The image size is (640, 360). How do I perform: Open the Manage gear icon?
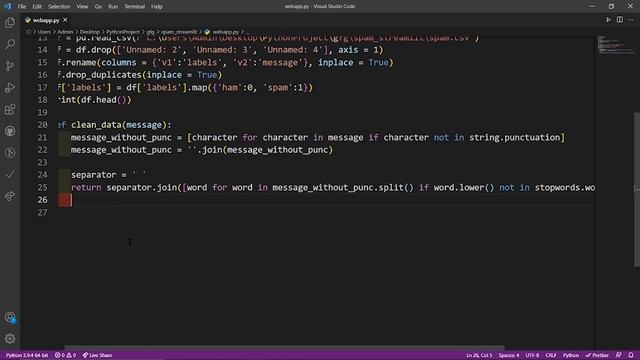tap(10, 338)
